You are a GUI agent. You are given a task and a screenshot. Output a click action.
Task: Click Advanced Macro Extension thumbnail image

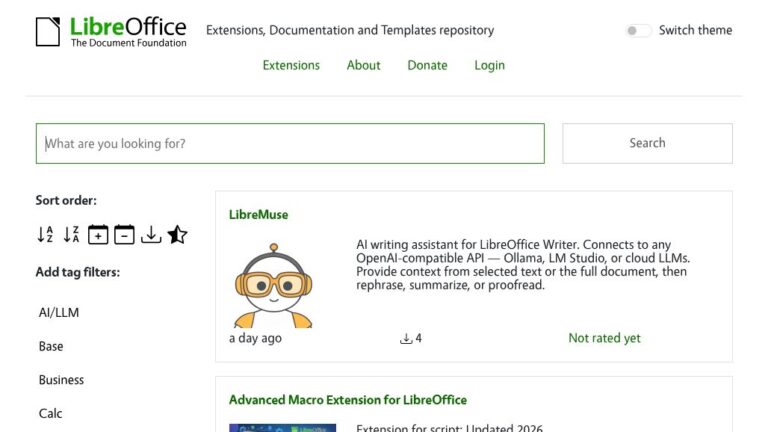tap(283, 428)
